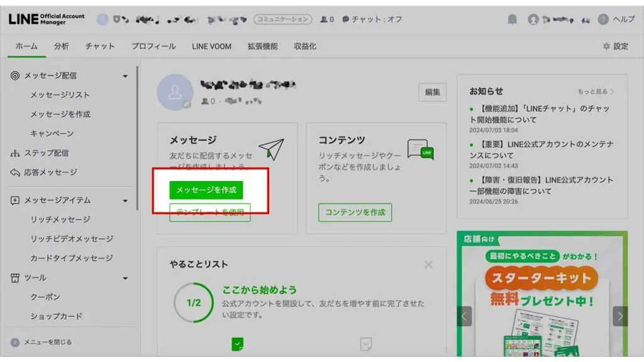Click the コンテンツを作成 button
The width and height of the screenshot is (644, 362).
point(355,212)
